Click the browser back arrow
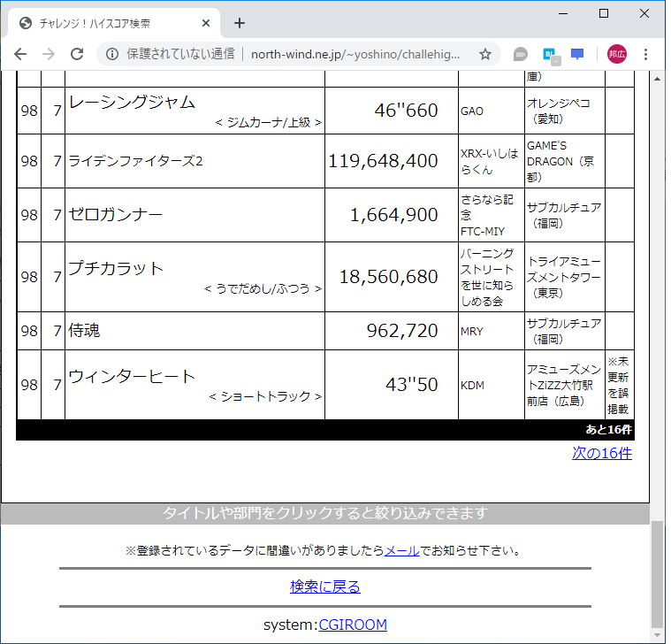The height and width of the screenshot is (644, 671). tap(20, 54)
